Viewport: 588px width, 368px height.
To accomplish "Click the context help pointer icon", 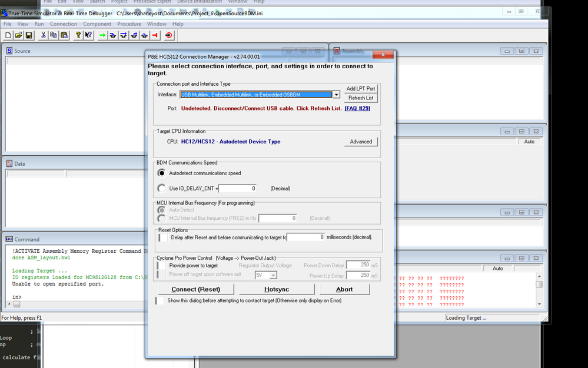I will (88, 35).
